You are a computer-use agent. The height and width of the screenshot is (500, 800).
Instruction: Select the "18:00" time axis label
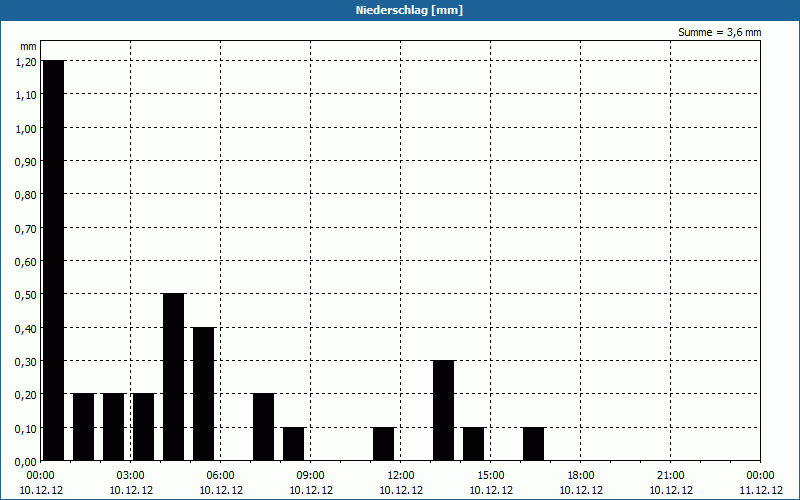click(581, 476)
